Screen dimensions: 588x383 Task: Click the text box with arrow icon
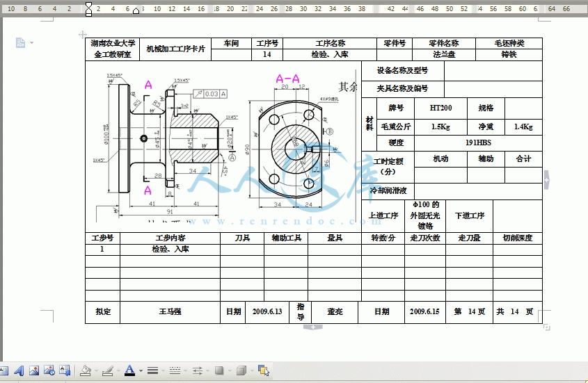pos(65,370)
